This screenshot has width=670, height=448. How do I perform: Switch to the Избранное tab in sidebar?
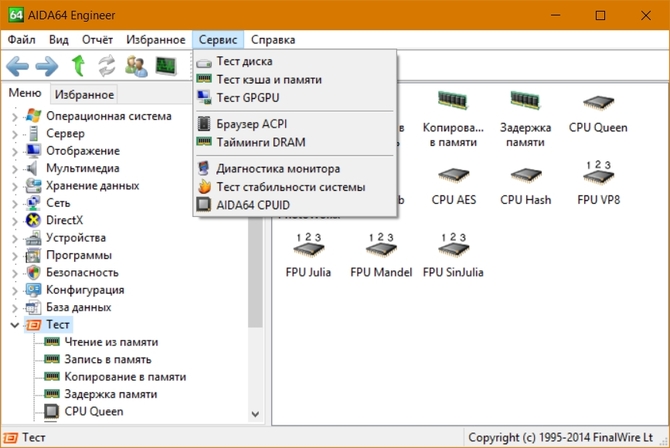click(84, 94)
